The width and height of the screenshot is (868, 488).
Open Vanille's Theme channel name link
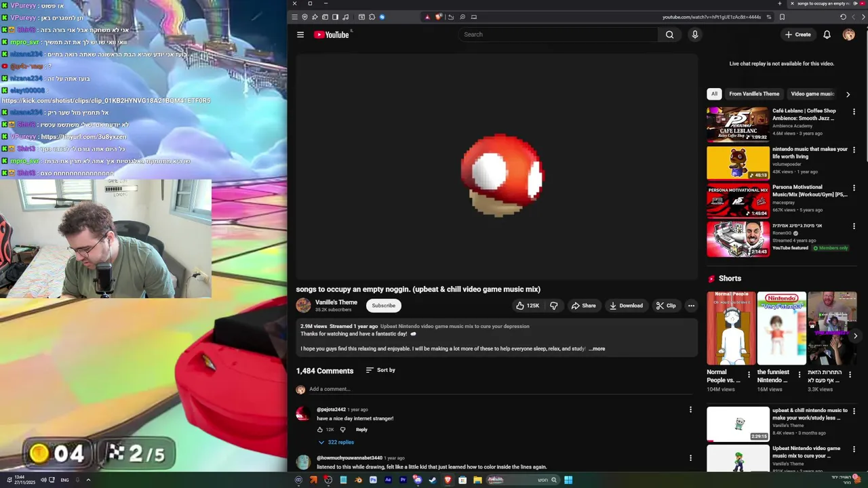point(336,302)
